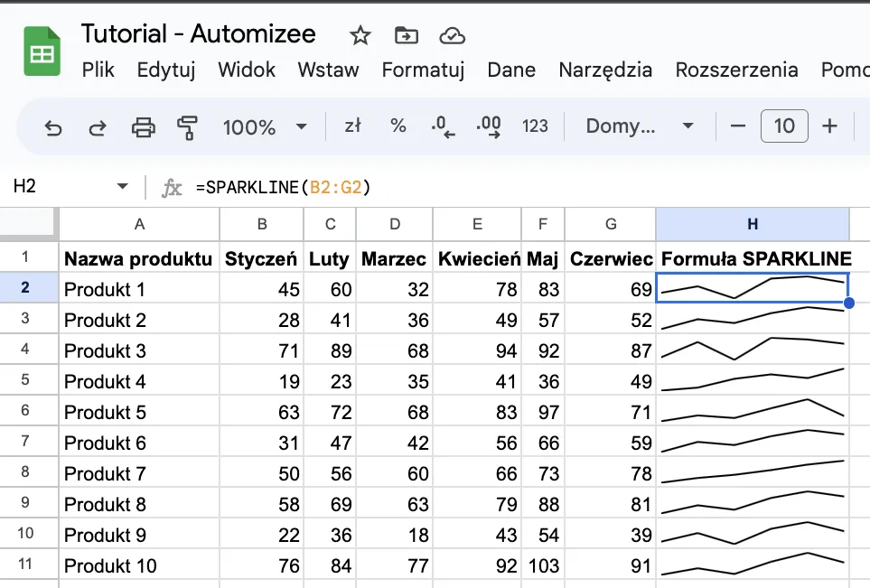Click the Produkt 1 cell

click(139, 289)
